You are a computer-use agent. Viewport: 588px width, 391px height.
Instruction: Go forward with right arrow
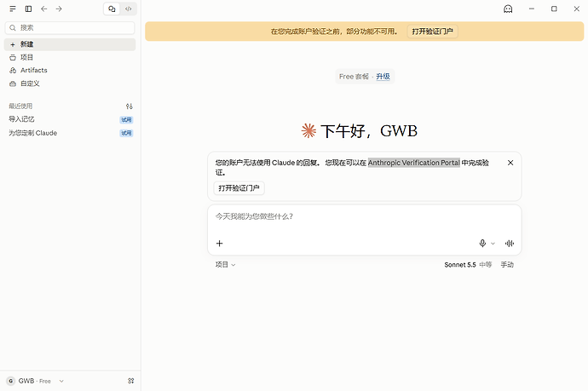coord(59,9)
